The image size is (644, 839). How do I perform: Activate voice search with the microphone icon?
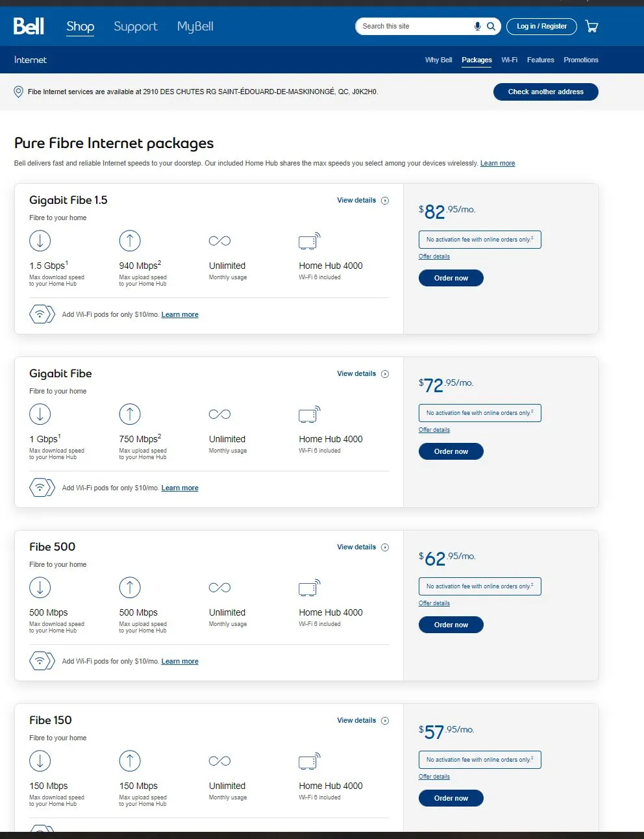tap(477, 27)
